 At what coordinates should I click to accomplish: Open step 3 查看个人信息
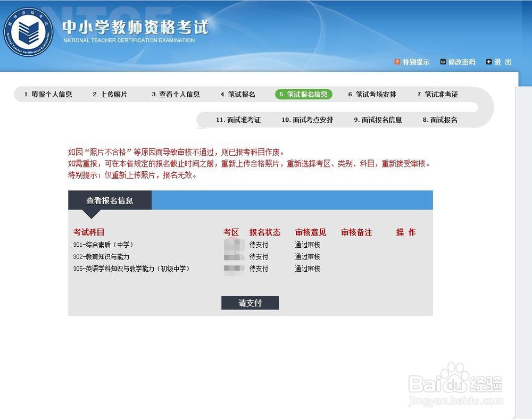pos(176,94)
